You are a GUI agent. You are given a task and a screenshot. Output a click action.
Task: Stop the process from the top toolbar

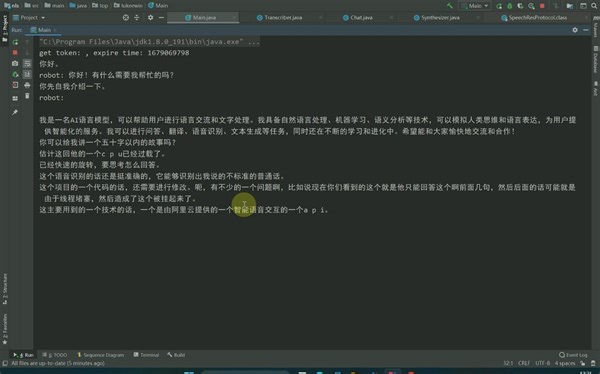[542, 6]
